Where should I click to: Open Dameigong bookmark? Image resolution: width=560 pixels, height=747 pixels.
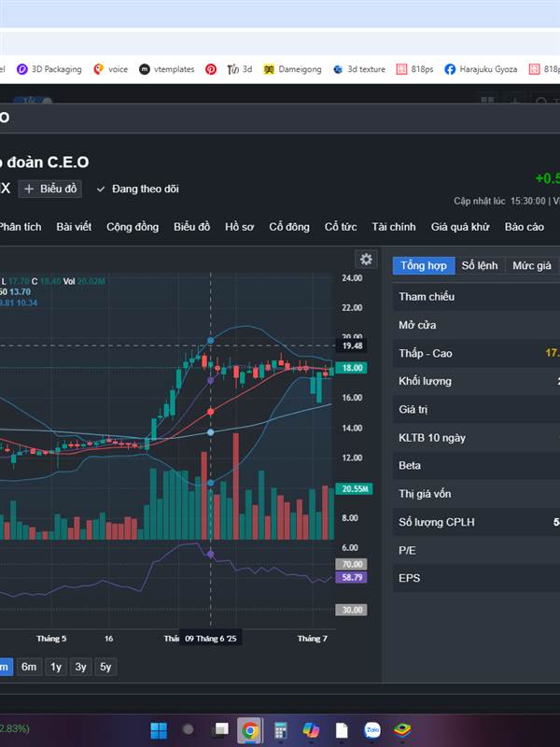(292, 69)
